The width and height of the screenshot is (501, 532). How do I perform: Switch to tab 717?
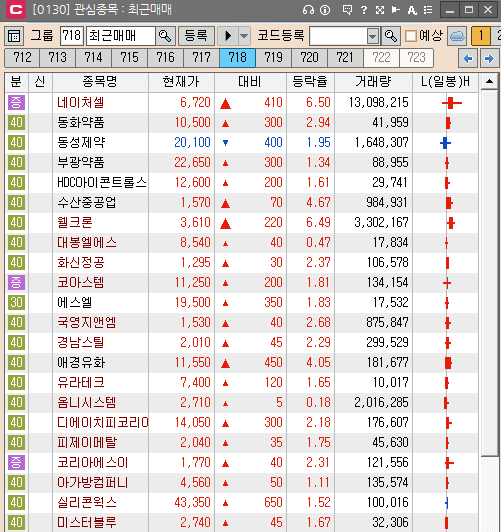(201, 58)
